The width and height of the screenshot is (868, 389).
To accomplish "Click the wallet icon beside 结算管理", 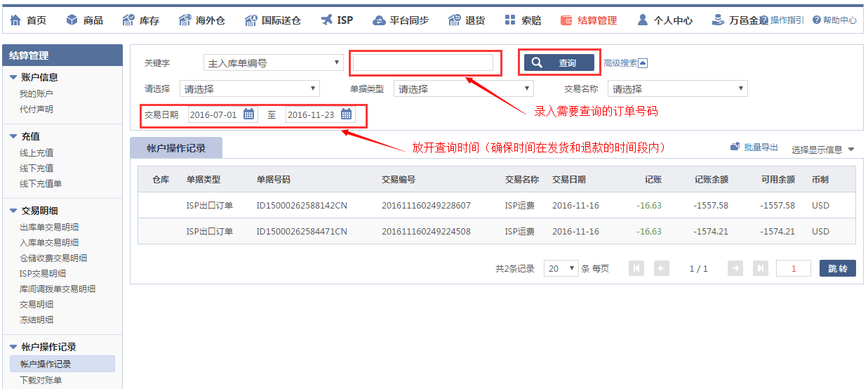I will pyautogui.click(x=566, y=20).
